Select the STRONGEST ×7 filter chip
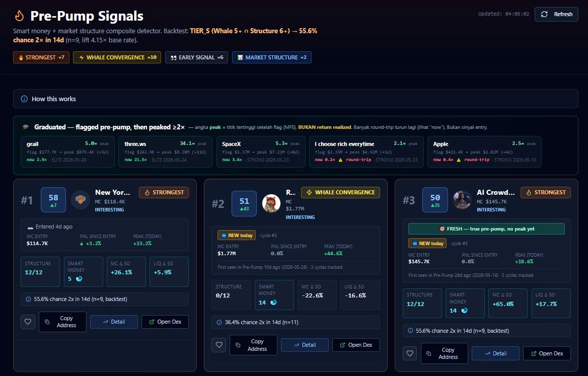Screen dimensions: 588x376 click(x=41, y=57)
